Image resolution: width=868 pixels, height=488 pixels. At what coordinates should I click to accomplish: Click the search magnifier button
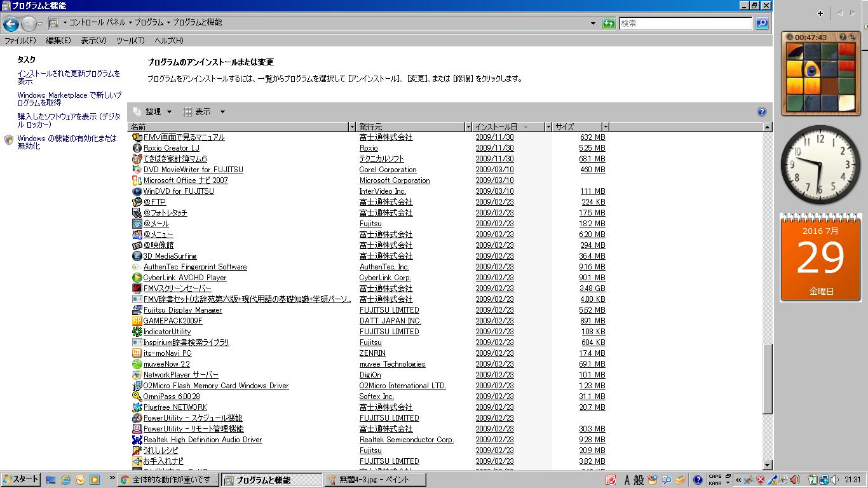pos(762,24)
